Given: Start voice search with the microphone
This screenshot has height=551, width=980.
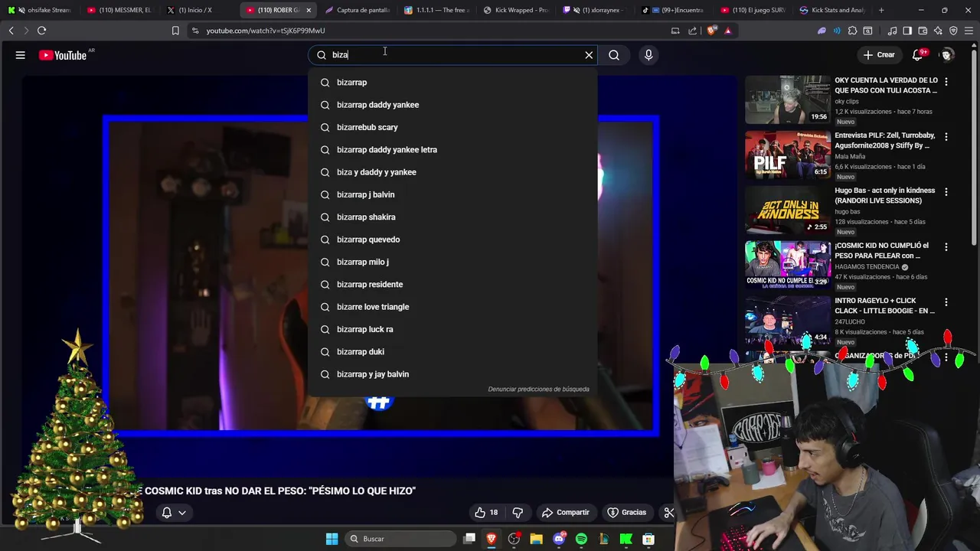Looking at the screenshot, I should [648, 55].
